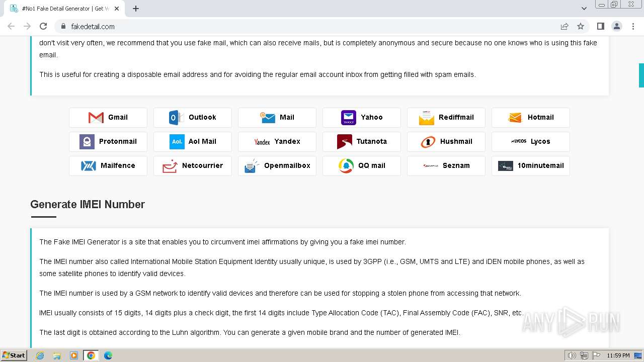Toggle the browser side panel

[601, 26]
